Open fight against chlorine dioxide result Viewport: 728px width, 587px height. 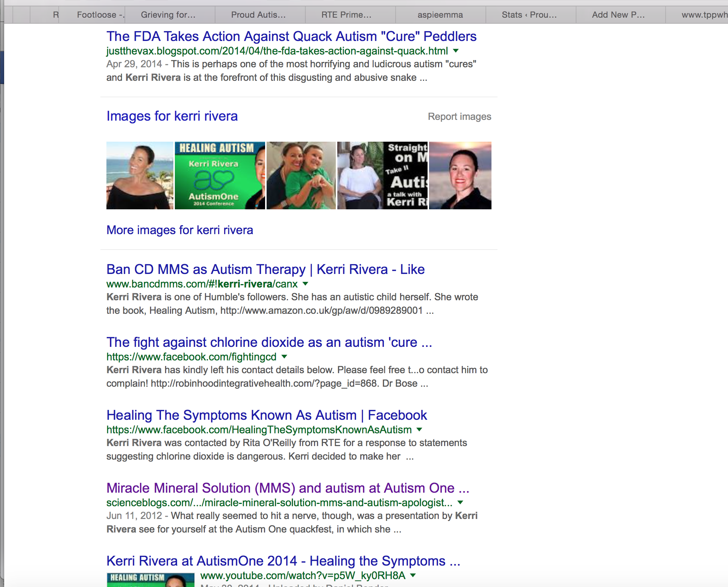point(269,342)
